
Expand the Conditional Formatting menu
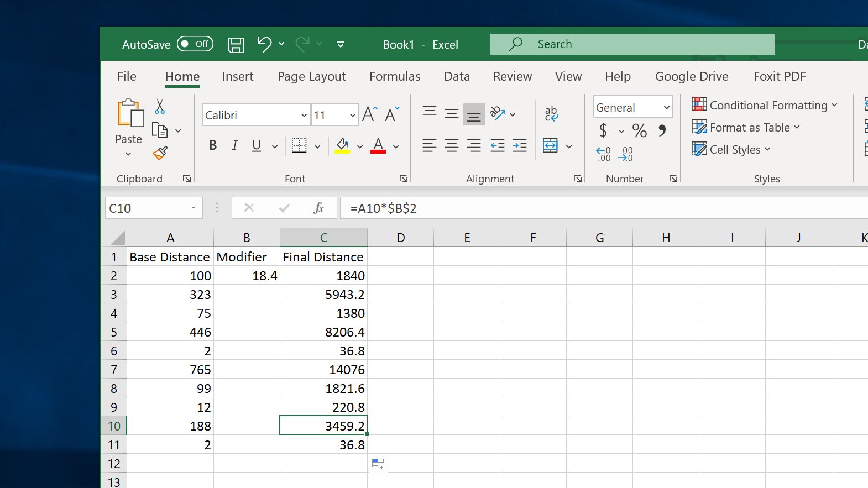click(765, 105)
